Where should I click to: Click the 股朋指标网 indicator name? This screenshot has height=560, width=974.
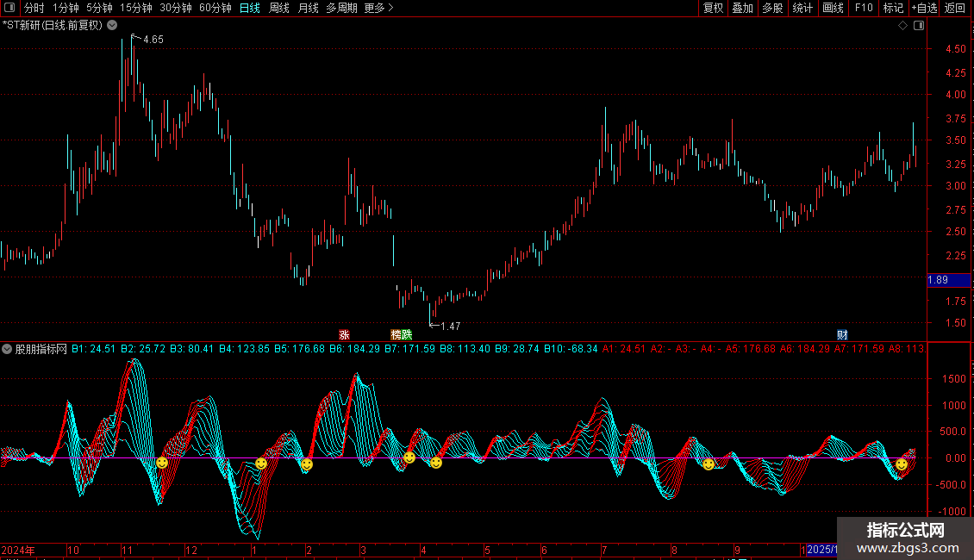tap(41, 349)
